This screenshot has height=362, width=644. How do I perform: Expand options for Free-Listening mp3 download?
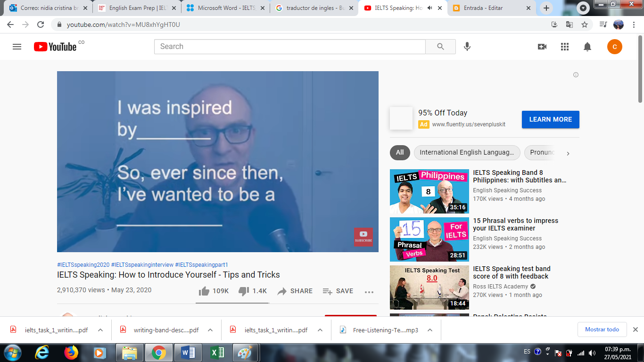click(430, 330)
